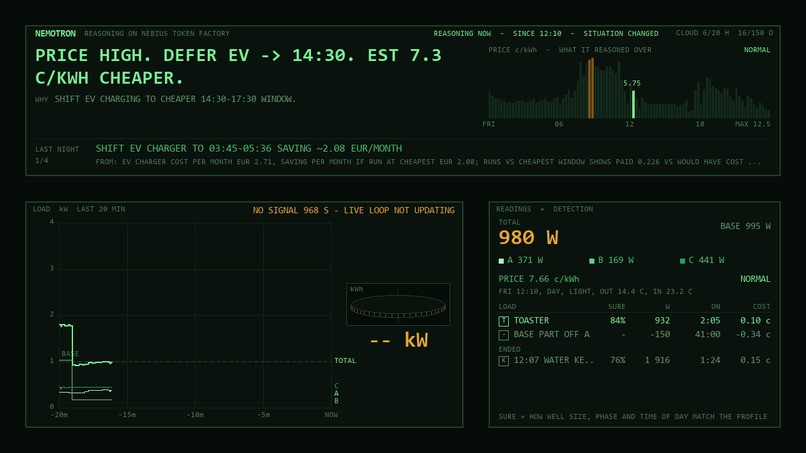Click 'MAX 12.5' chart label
Viewport: 806px width, 453px height.
[753, 124]
